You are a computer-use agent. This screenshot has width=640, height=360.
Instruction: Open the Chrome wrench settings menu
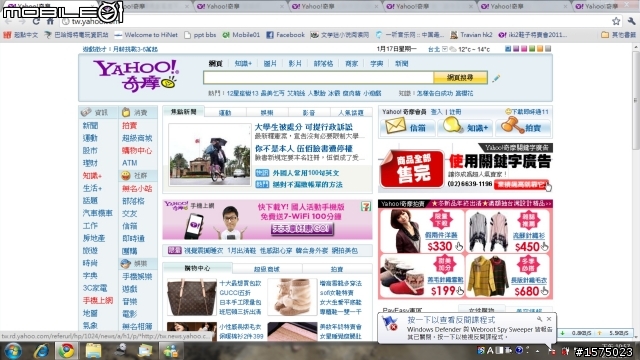coord(631,21)
